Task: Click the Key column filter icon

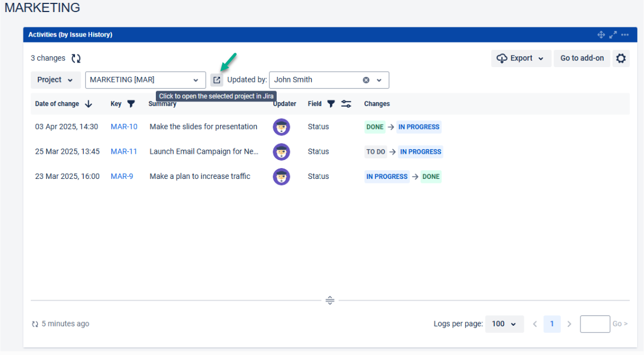Action: 131,104
